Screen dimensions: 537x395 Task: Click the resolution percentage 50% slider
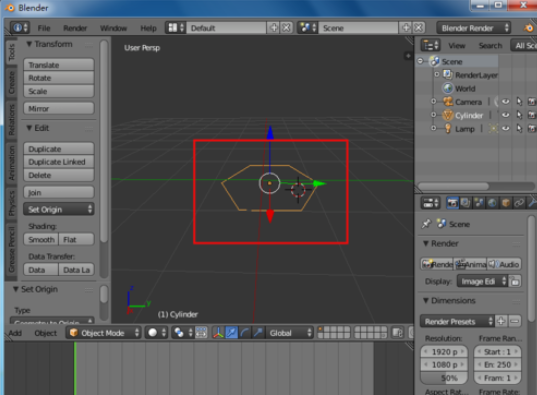[444, 378]
